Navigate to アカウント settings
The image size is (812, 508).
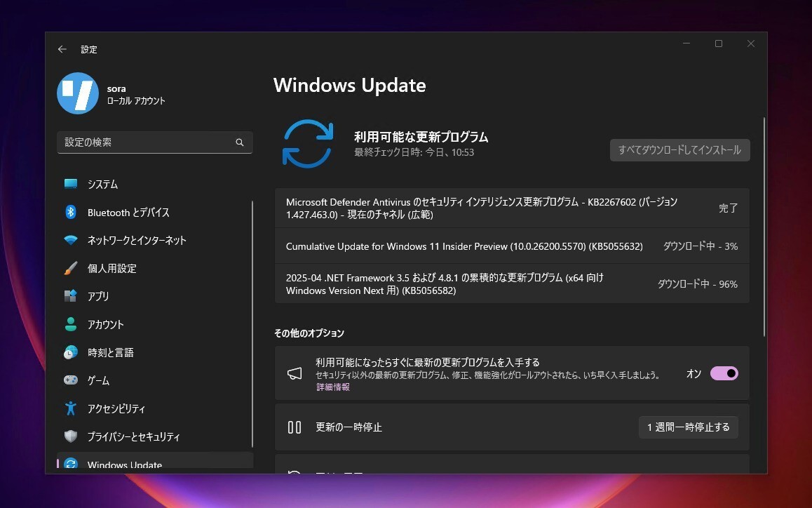click(154, 324)
